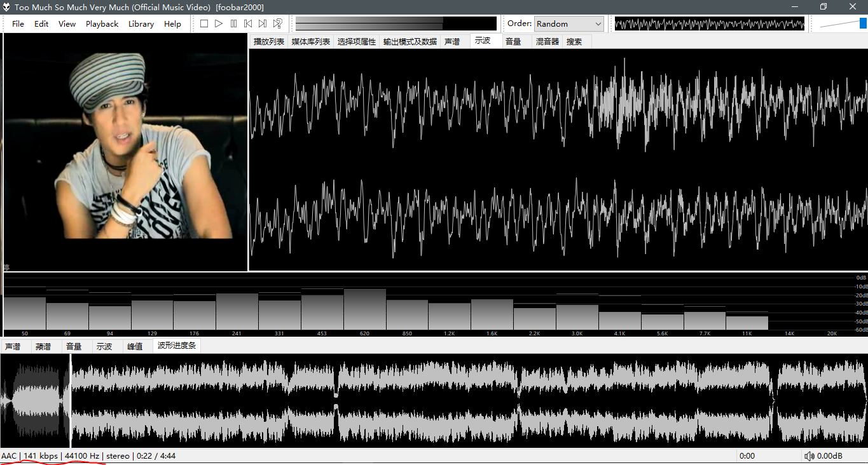Stop playback with the square Stop button
868x465 pixels.
[204, 24]
